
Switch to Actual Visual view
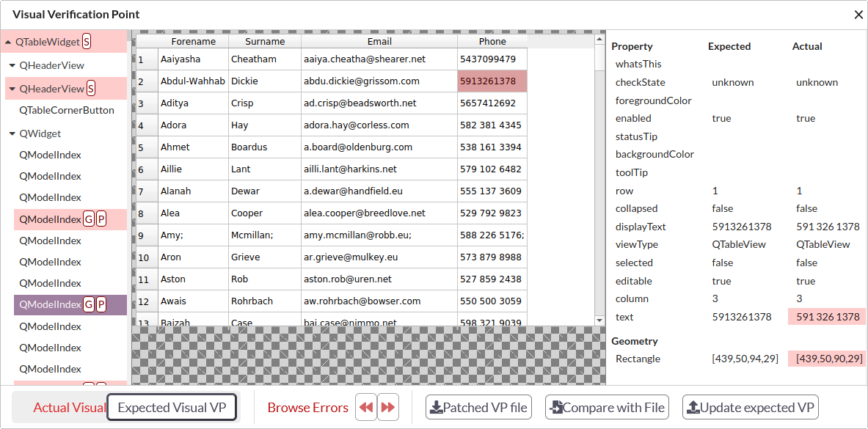click(69, 408)
